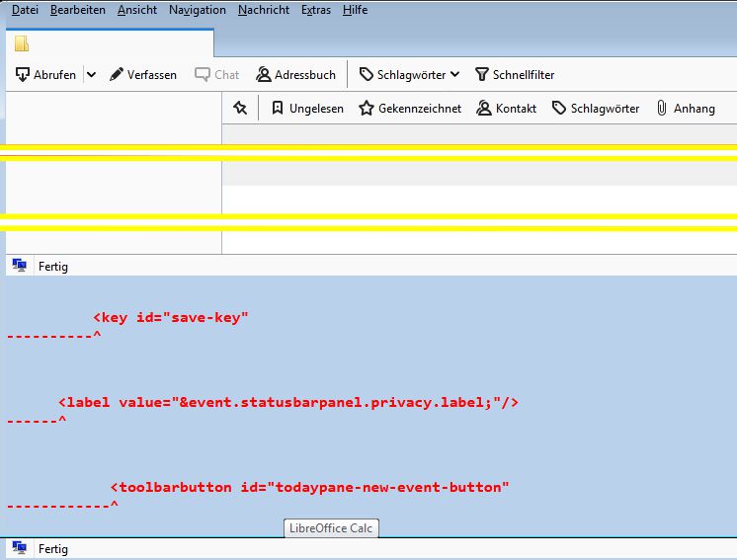Toggle the Schnellfilter bar
The width and height of the screenshot is (737, 560).
[x=515, y=74]
